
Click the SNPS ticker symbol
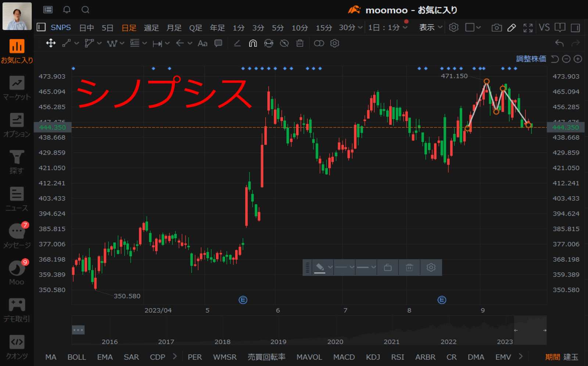tap(61, 28)
